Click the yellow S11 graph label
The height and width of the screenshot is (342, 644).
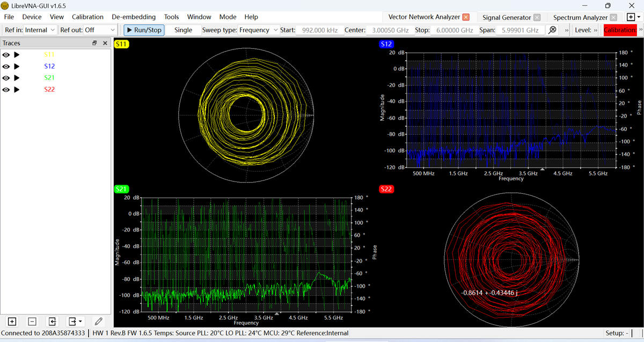click(x=122, y=45)
